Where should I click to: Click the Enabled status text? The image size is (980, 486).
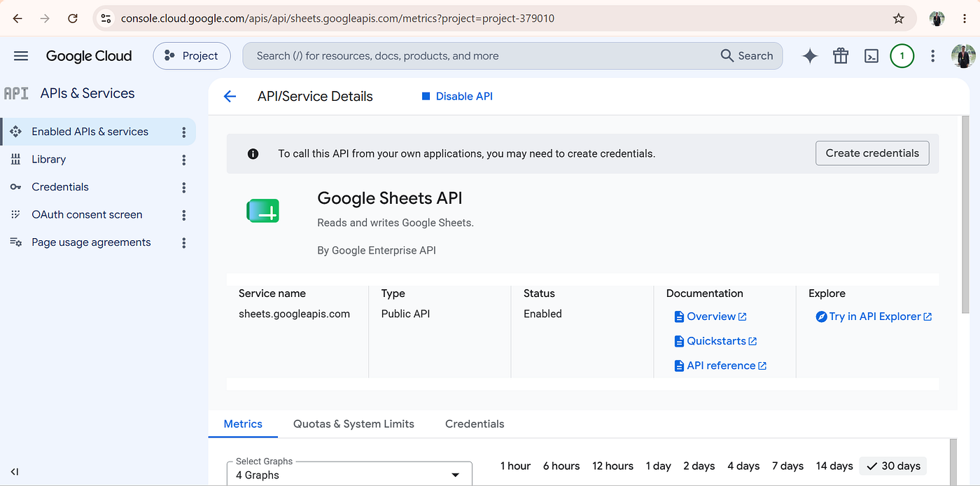tap(542, 314)
